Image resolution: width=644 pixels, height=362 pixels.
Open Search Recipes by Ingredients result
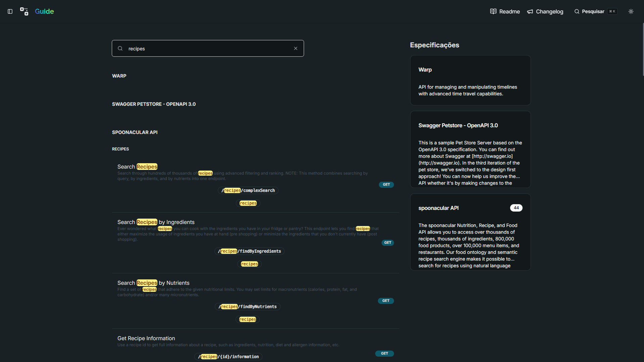tap(156, 222)
